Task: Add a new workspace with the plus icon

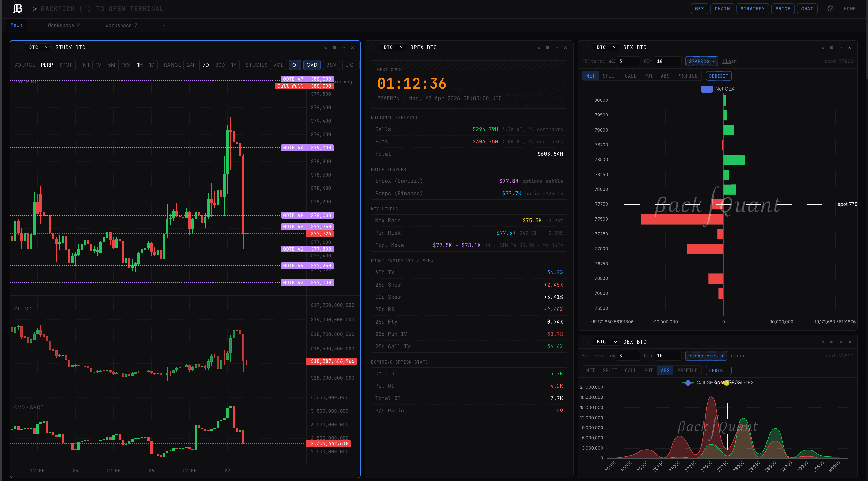Action: (x=164, y=26)
